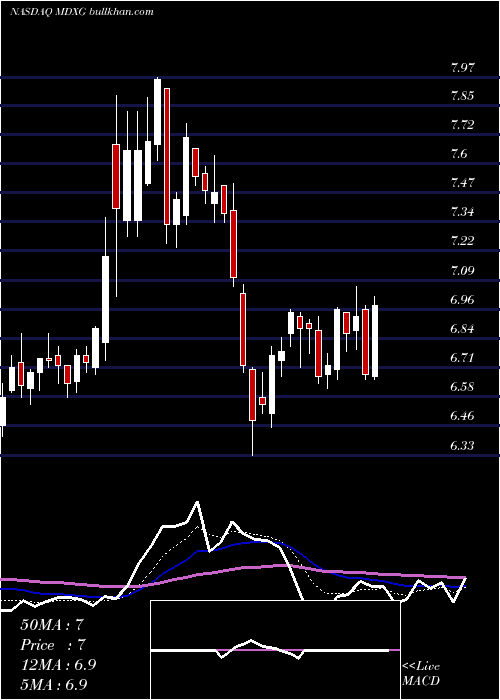
Task: Click the 7.09 price axis label
Action: [463, 270]
